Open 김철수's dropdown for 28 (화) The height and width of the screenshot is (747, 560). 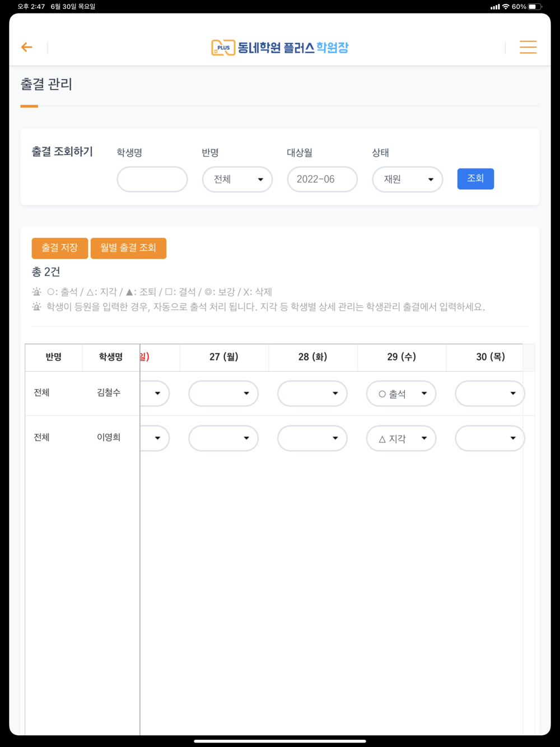point(312,394)
